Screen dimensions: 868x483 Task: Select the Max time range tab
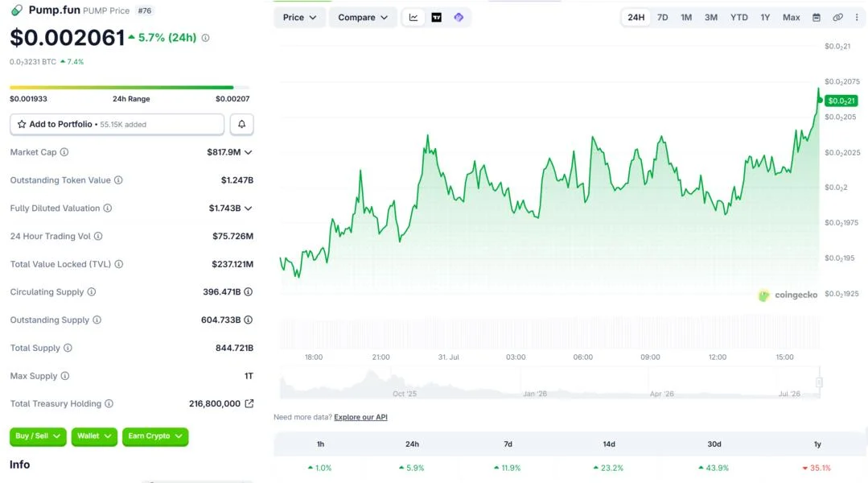tap(791, 17)
